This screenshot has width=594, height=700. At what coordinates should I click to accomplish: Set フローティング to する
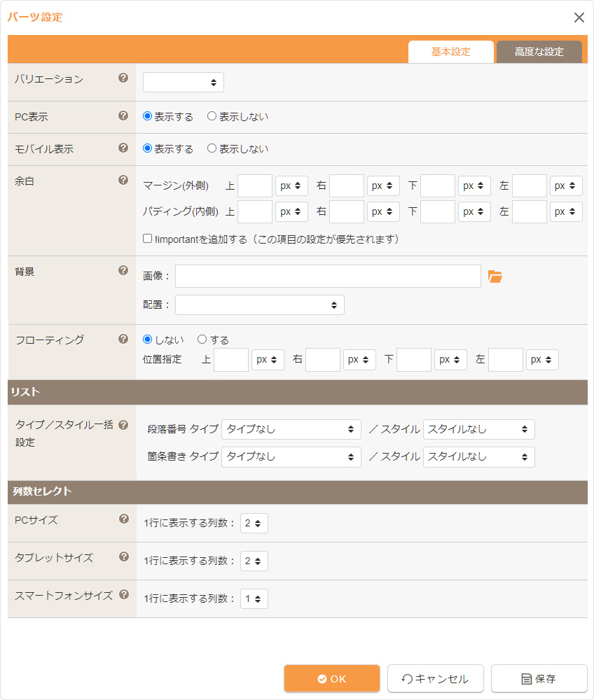(x=202, y=339)
